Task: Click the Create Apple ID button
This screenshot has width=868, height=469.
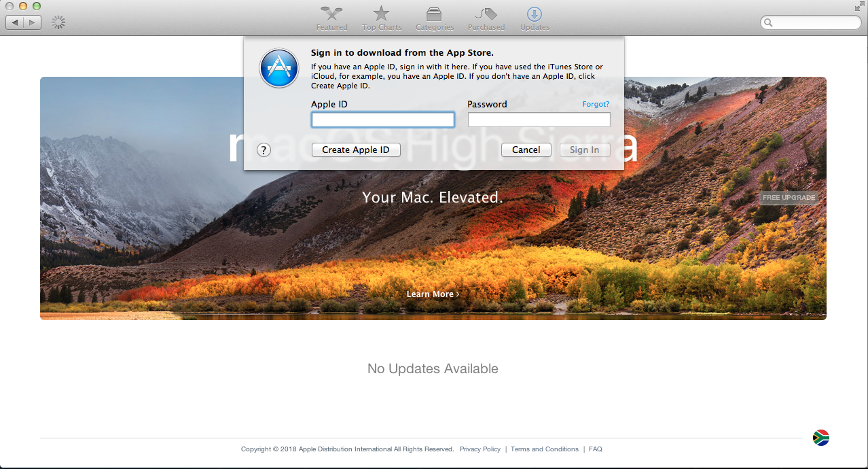Action: 356,150
